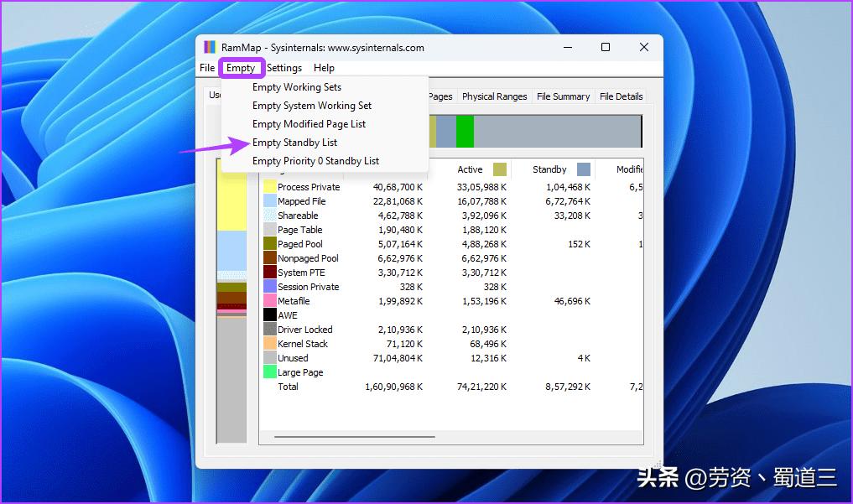
Task: Switch to the File Summary tab
Action: click(563, 96)
